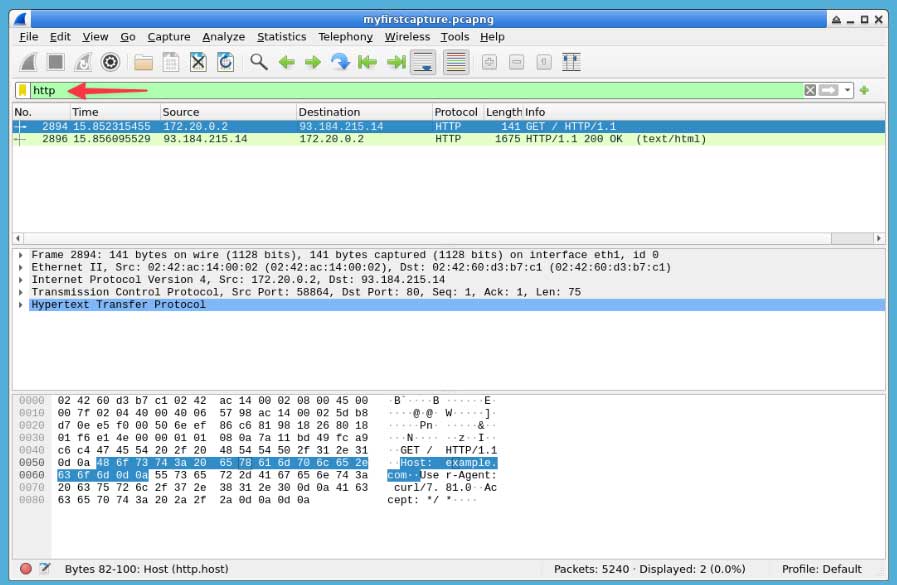Zoom in packet text
Image resolution: width=897 pixels, height=585 pixels.
[489, 62]
